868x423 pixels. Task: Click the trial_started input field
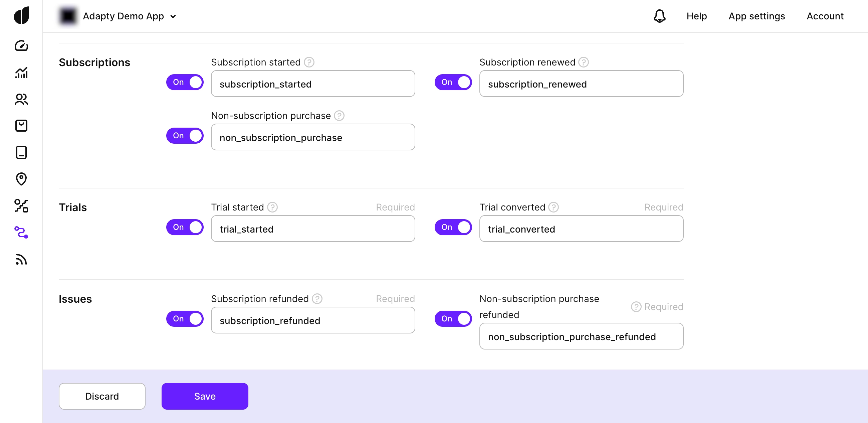[312, 229]
